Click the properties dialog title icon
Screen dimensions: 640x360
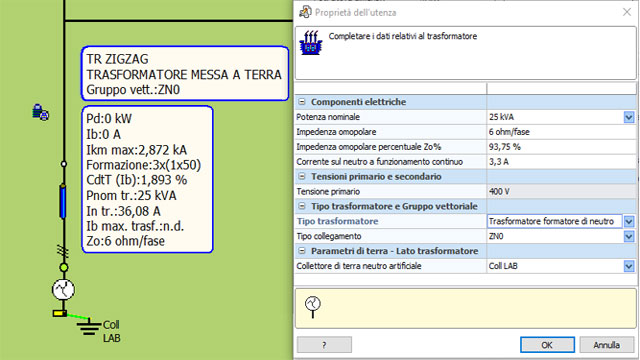pyautogui.click(x=305, y=12)
